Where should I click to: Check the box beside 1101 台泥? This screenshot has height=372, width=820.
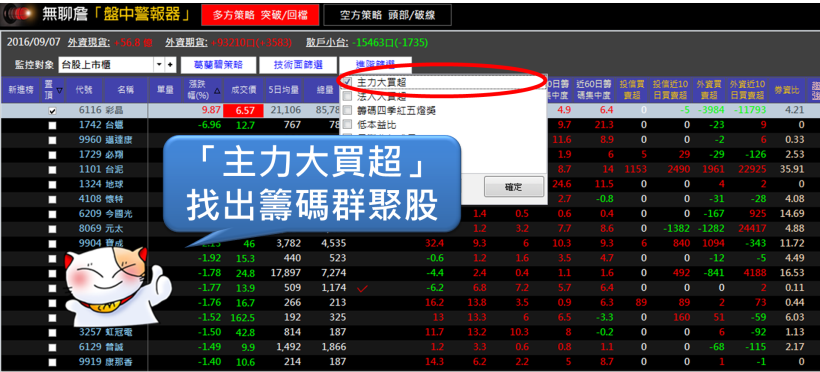coord(52,170)
